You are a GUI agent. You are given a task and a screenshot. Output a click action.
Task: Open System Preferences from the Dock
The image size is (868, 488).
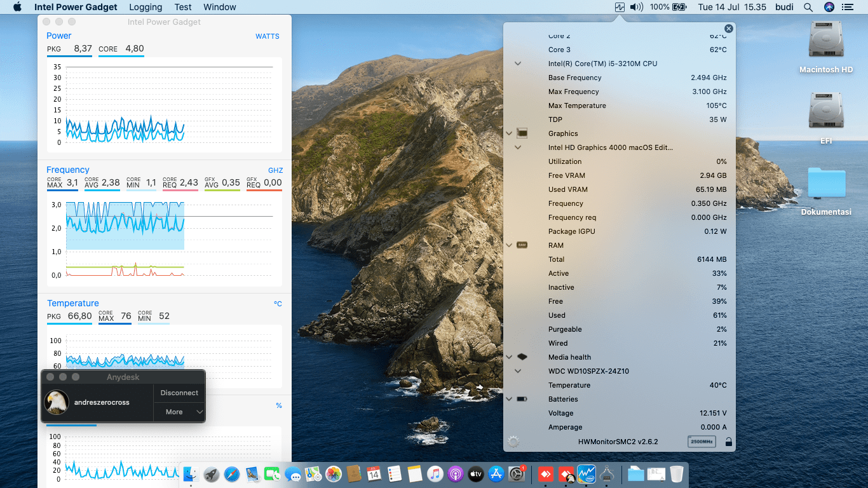tap(517, 474)
